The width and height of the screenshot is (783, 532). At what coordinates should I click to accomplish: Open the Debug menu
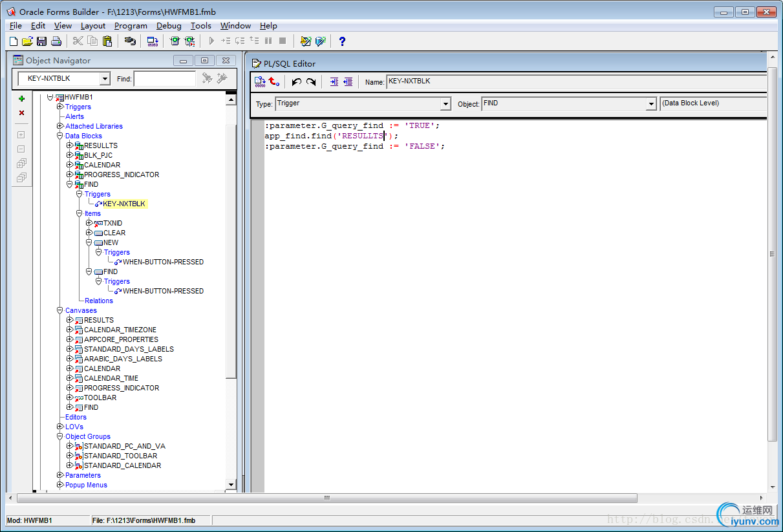[169, 26]
